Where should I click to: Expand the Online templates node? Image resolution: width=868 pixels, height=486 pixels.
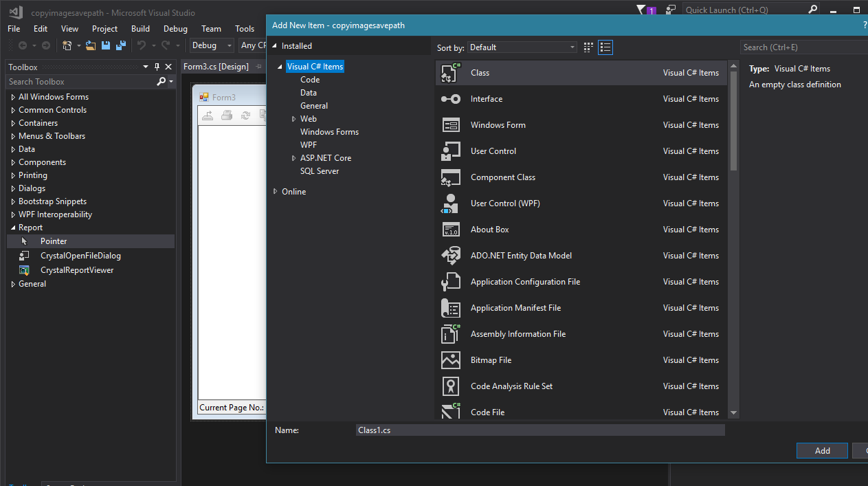pos(275,192)
